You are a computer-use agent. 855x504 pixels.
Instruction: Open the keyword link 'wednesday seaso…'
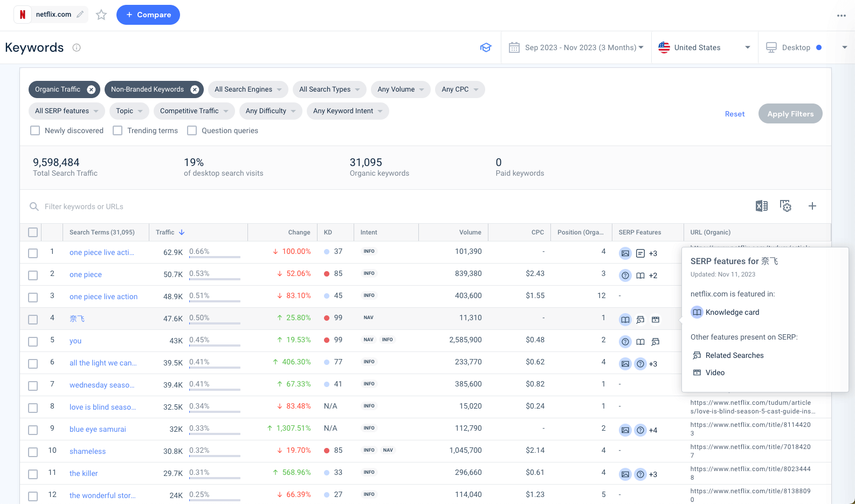pos(102,385)
